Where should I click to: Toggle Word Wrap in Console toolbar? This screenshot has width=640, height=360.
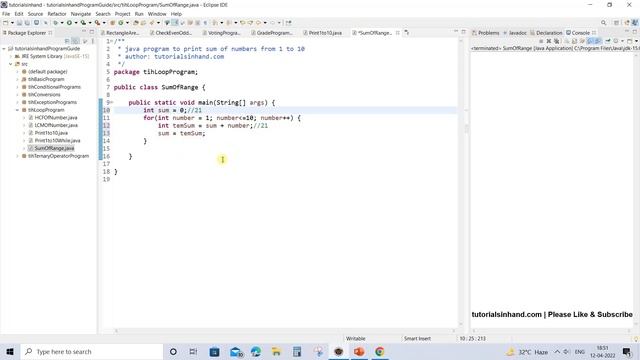coord(582,41)
